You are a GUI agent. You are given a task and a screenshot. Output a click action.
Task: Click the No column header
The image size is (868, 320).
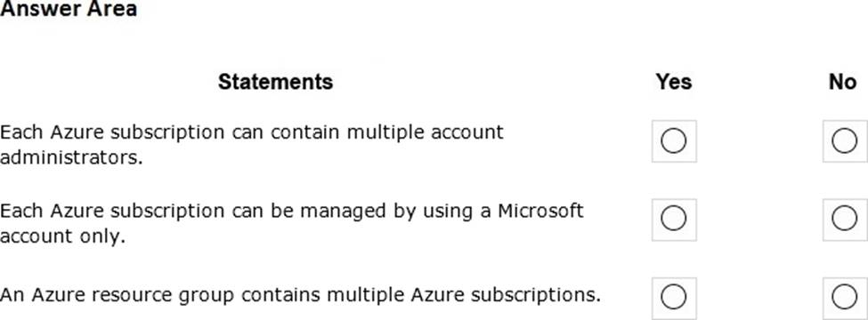tap(842, 82)
